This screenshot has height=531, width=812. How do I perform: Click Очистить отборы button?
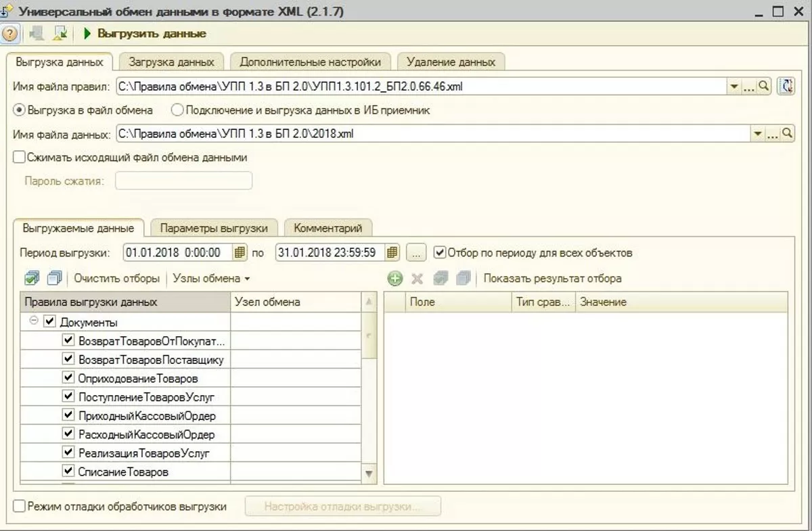[x=116, y=278]
